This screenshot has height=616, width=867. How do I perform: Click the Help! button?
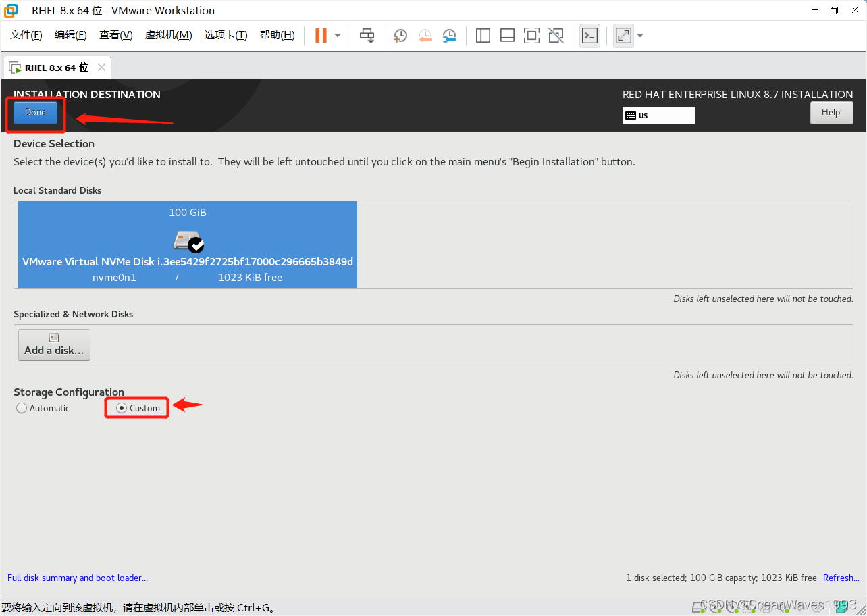(832, 113)
